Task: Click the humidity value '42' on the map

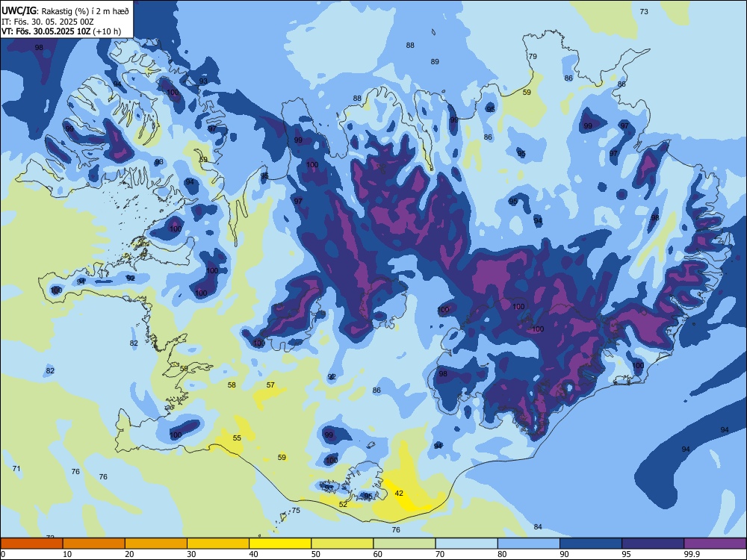Action: (x=399, y=494)
